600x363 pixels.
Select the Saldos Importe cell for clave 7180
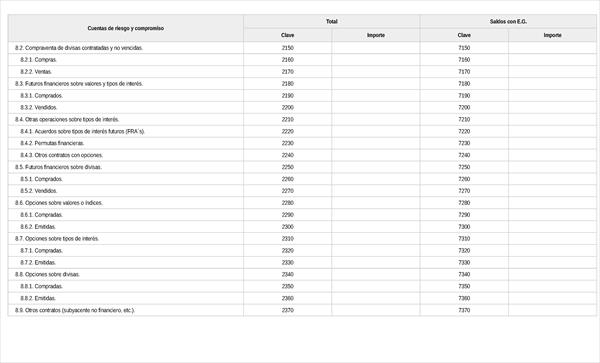[552, 83]
